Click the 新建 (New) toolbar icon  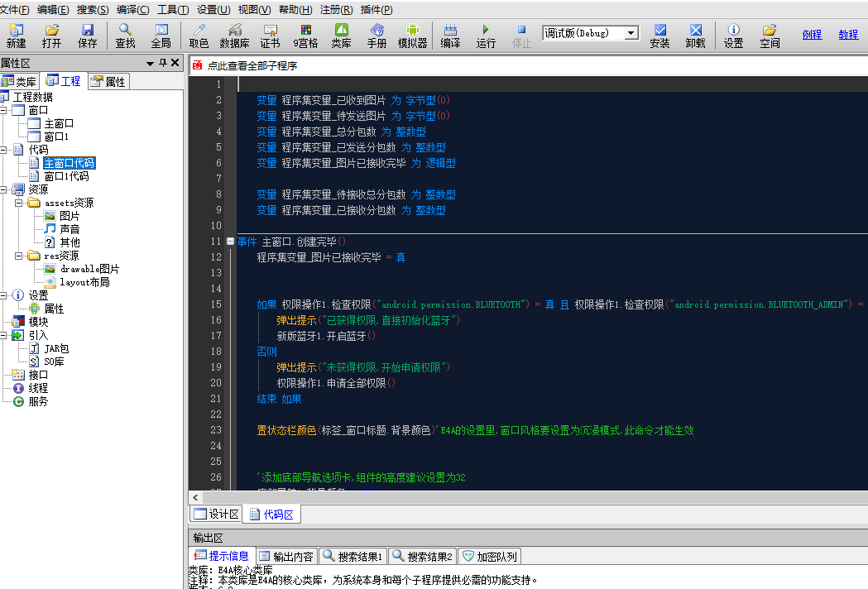click(x=16, y=36)
